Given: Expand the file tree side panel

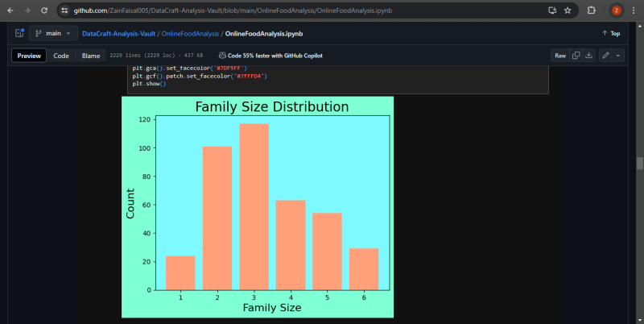Looking at the screenshot, I should point(19,33).
